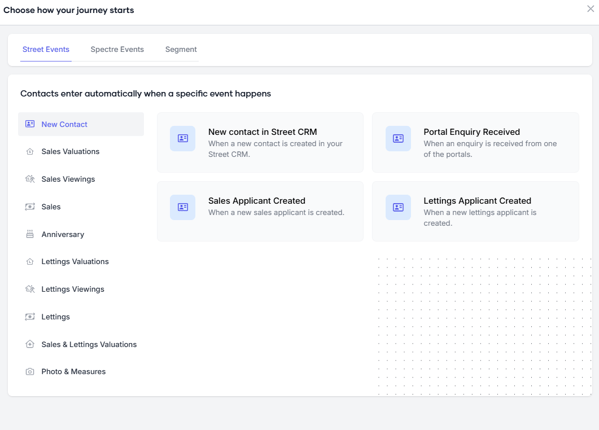Select the Street Events tab
Image resolution: width=599 pixels, height=430 pixels.
(46, 49)
